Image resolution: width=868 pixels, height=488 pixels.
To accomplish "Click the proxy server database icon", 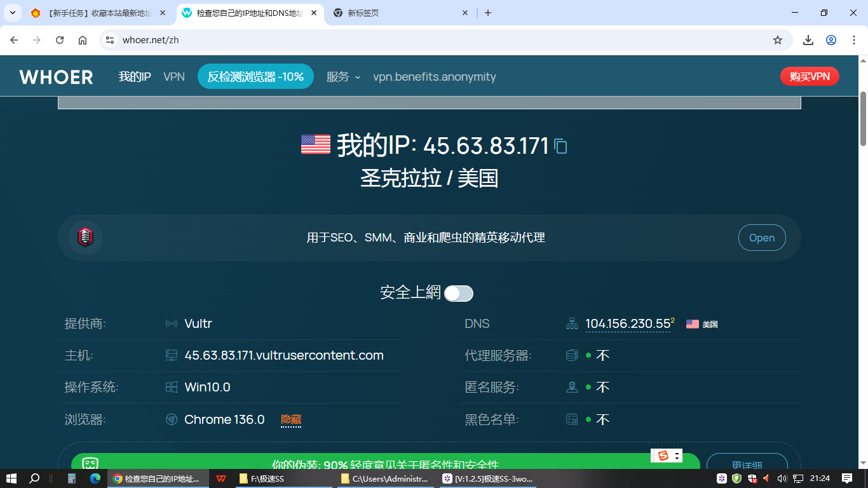I will tap(572, 355).
